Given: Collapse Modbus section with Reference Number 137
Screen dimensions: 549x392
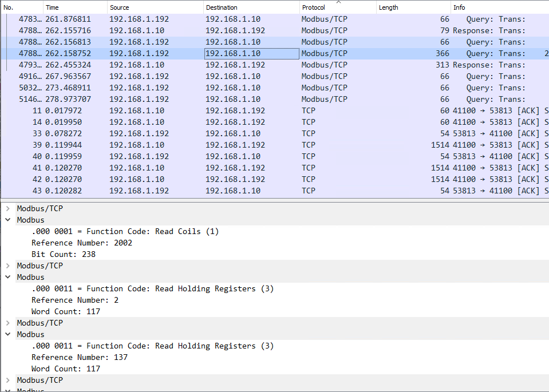Looking at the screenshot, I should coord(8,334).
